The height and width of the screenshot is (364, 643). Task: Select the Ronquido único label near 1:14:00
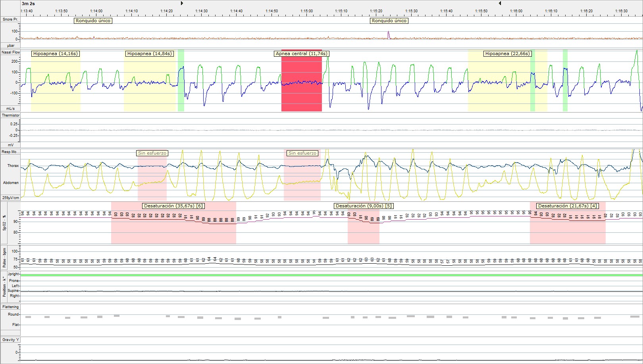pos(93,21)
